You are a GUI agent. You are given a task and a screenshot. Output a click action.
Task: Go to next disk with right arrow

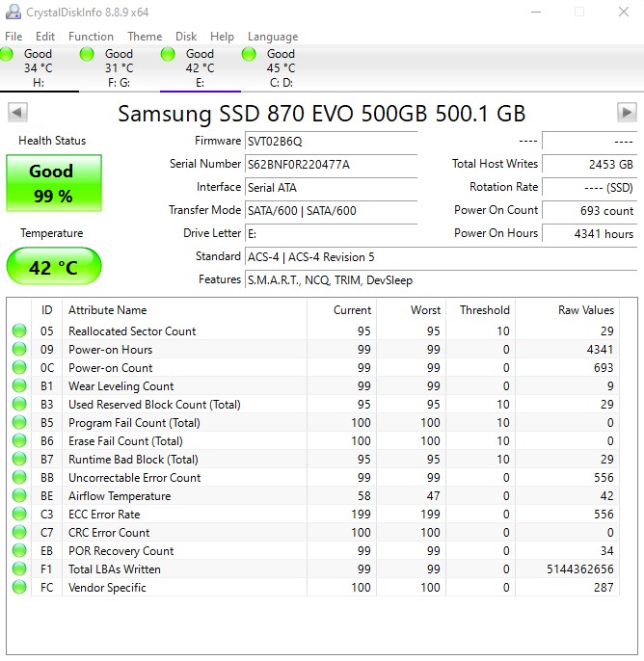coord(627,113)
